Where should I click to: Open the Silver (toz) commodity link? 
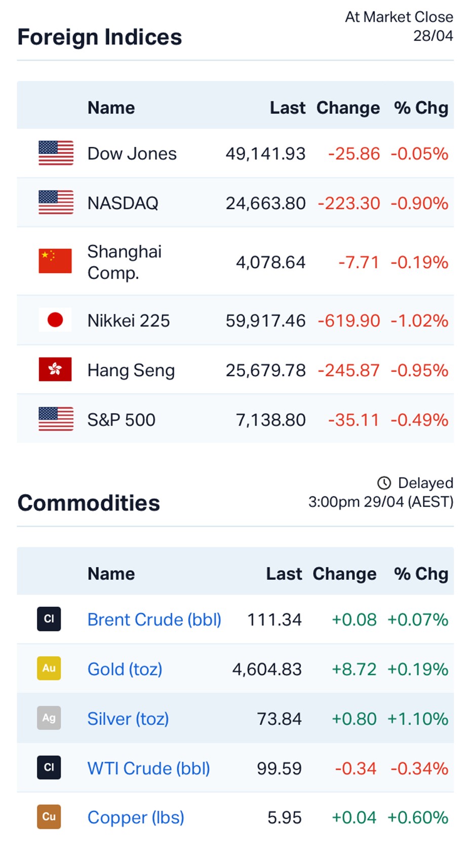(x=128, y=719)
